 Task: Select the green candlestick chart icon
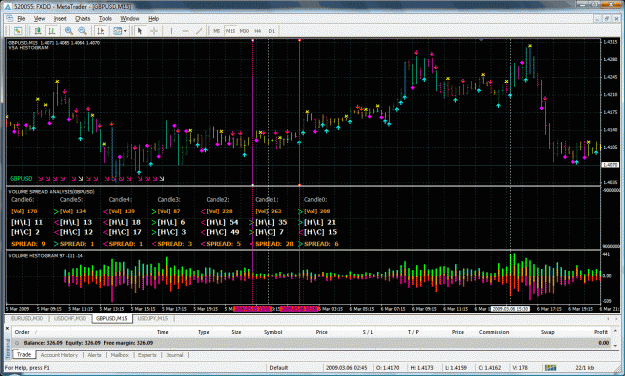coord(38,31)
